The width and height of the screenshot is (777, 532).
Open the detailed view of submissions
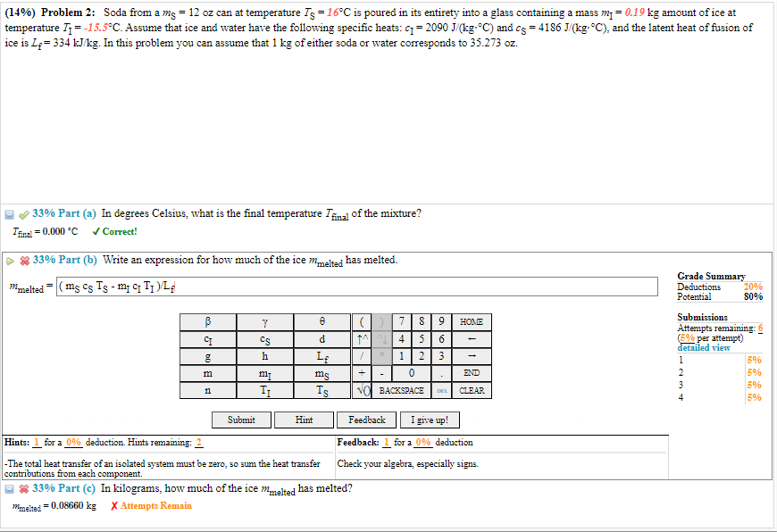[x=704, y=348]
